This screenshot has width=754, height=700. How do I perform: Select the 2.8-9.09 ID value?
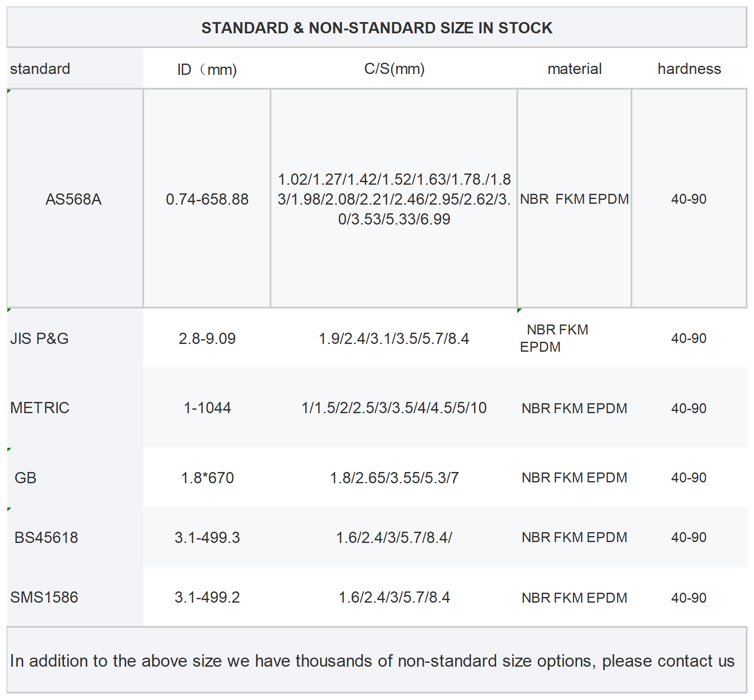(207, 338)
